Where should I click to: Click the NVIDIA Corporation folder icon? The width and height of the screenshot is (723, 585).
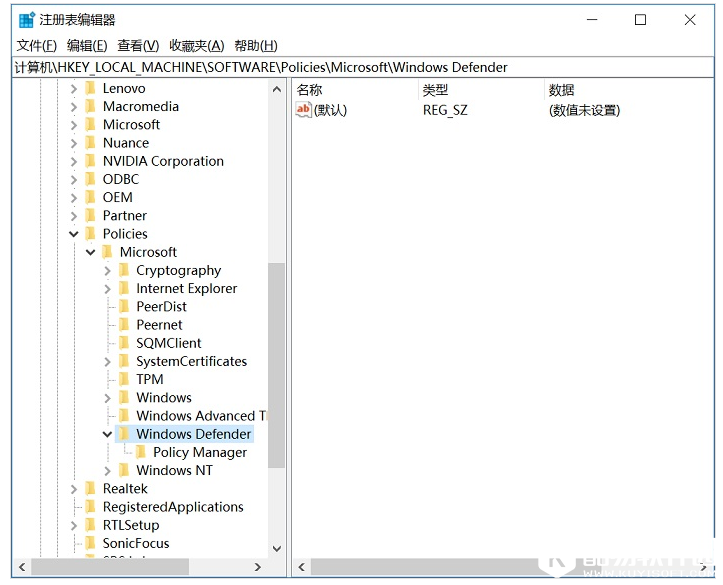91,161
